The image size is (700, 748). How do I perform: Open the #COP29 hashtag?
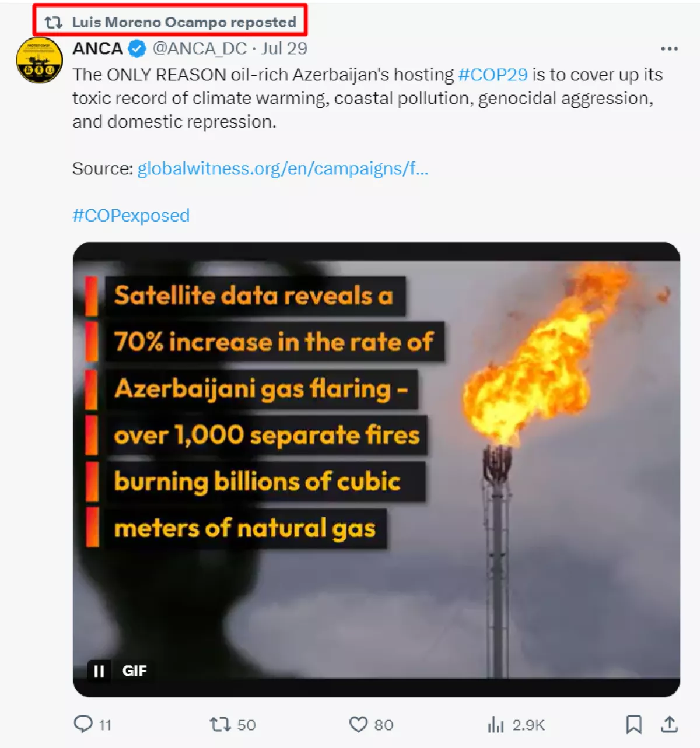point(493,75)
